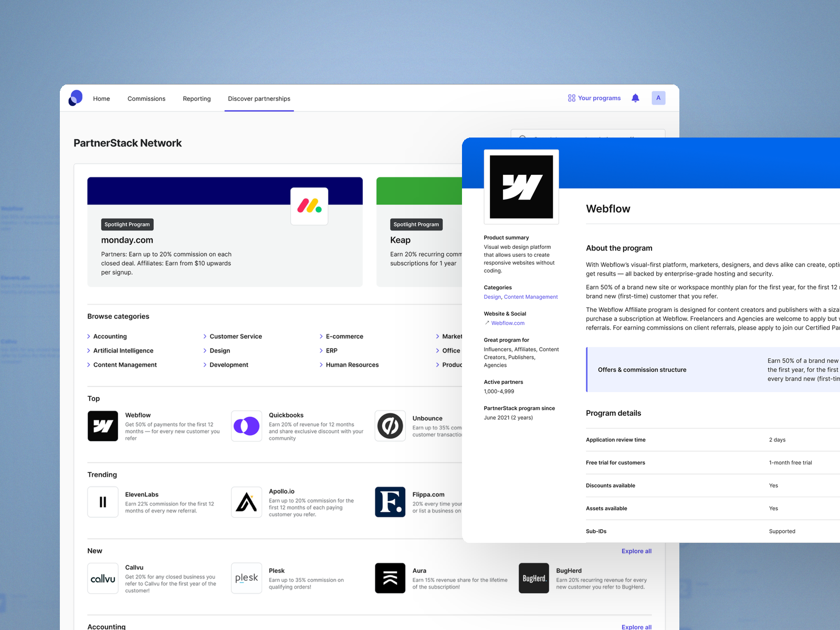Viewport: 840px width, 630px height.
Task: Click the Unbounce logo icon
Action: pyautogui.click(x=390, y=426)
